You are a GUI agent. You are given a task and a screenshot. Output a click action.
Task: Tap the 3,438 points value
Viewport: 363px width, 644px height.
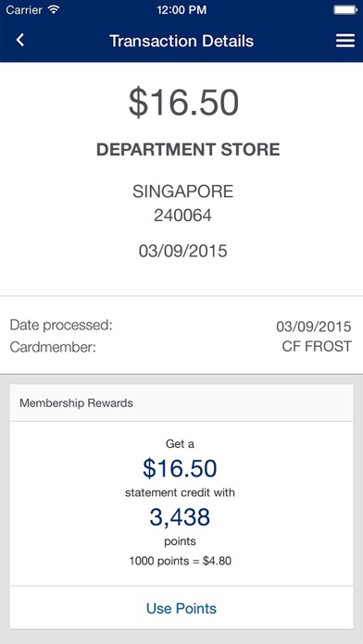pyautogui.click(x=180, y=517)
